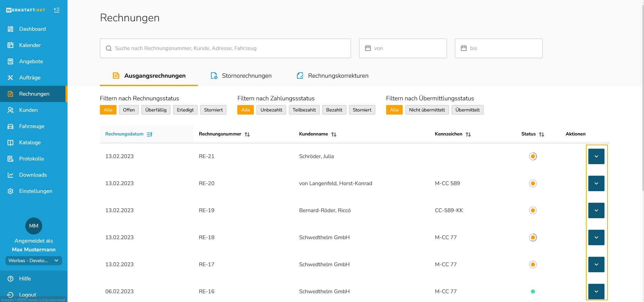The width and height of the screenshot is (644, 302).
Task: Filter invoices by 'Überfällig' status
Action: tap(156, 110)
